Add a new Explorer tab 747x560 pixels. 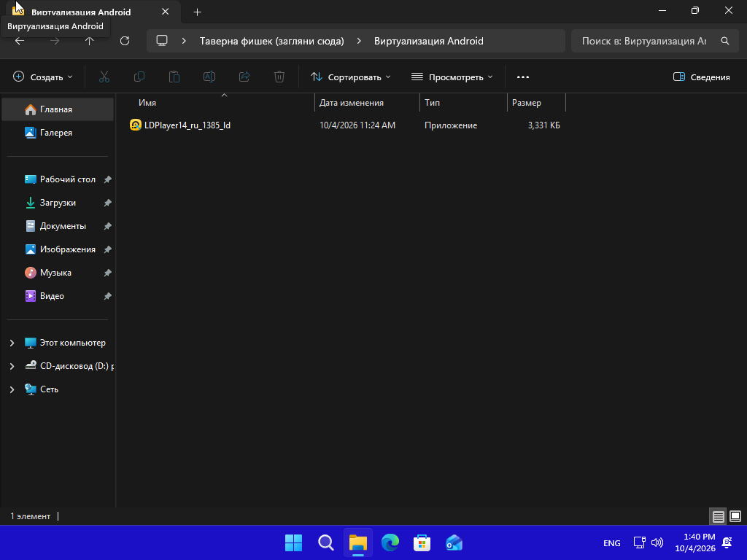click(197, 12)
